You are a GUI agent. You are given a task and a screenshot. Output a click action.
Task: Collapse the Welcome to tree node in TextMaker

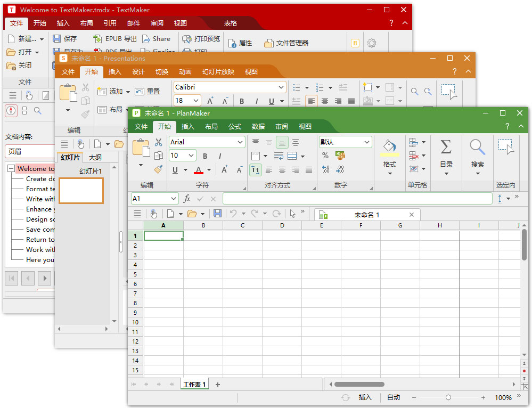(12, 168)
